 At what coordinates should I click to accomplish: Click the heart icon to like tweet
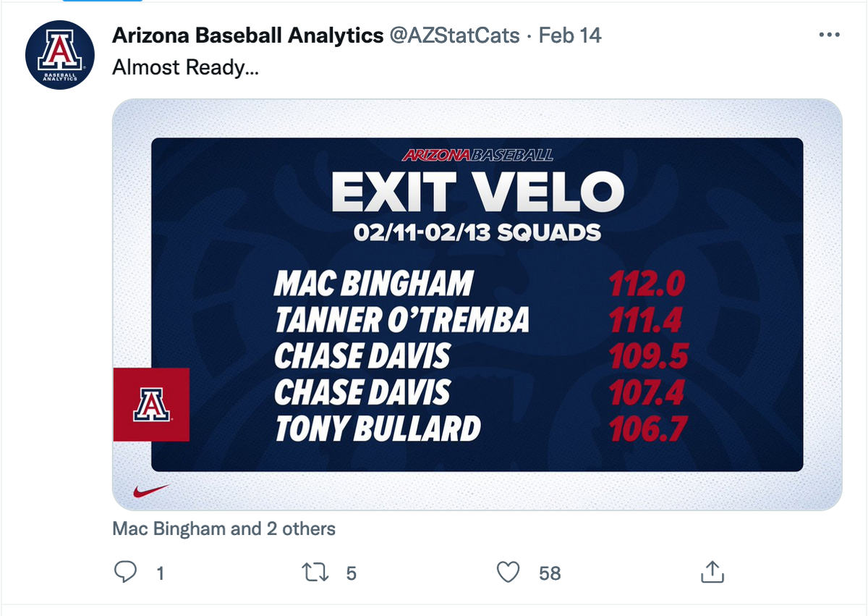pyautogui.click(x=509, y=573)
